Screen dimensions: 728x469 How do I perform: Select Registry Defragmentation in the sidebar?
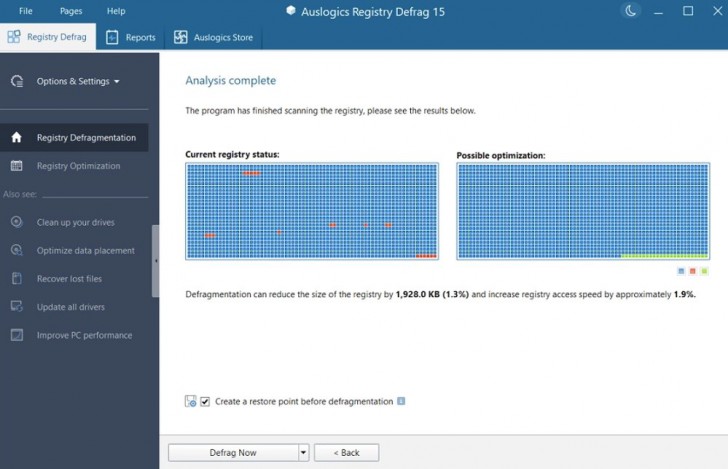click(x=74, y=137)
